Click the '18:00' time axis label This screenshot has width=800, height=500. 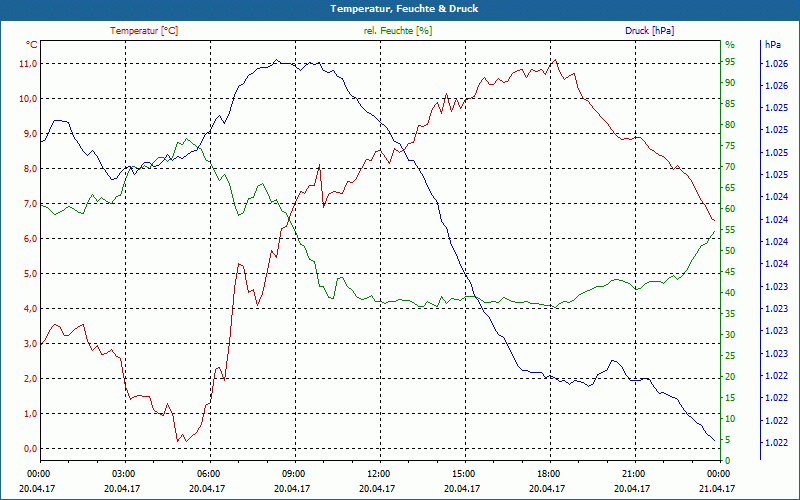pyautogui.click(x=548, y=474)
